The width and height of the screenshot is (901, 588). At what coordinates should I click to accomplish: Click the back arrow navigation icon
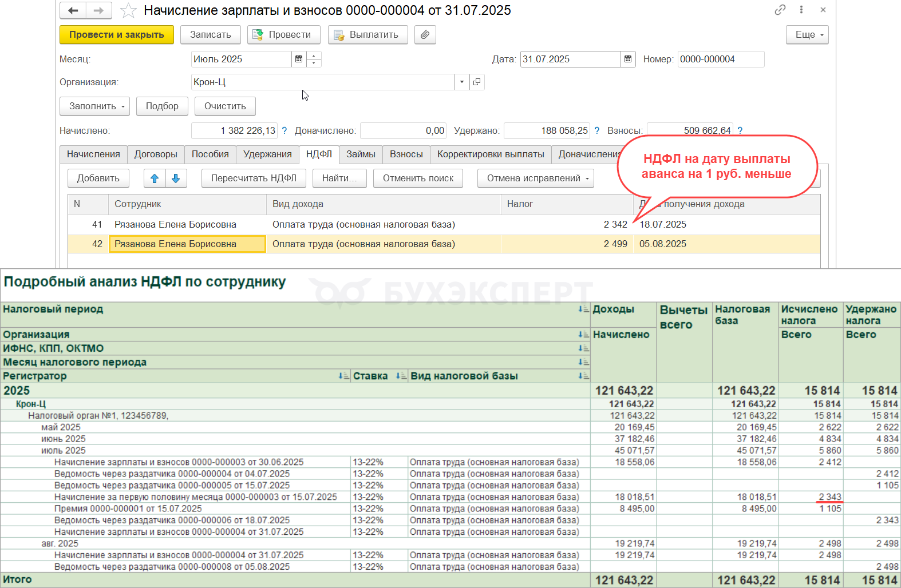(73, 10)
